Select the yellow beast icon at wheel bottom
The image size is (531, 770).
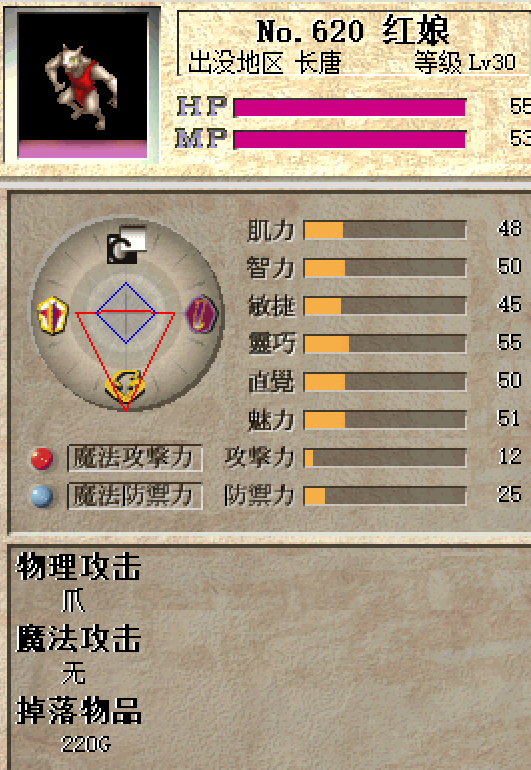125,385
